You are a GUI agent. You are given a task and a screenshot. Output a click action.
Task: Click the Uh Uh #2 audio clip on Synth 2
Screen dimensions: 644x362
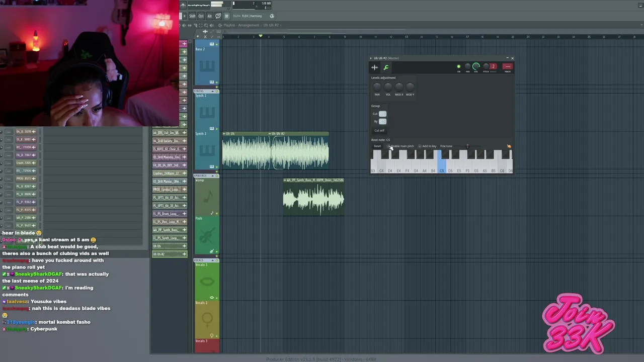[300, 152]
